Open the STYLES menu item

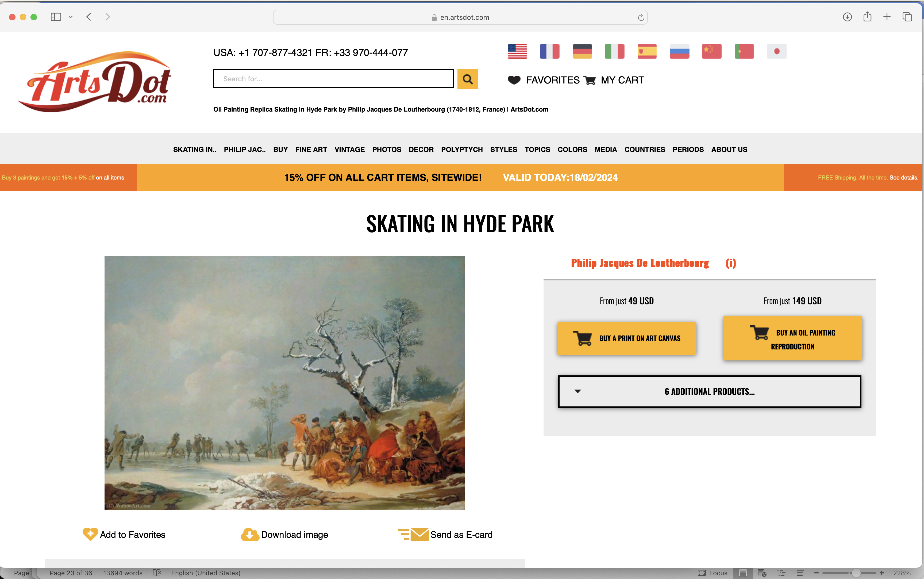[x=503, y=149]
